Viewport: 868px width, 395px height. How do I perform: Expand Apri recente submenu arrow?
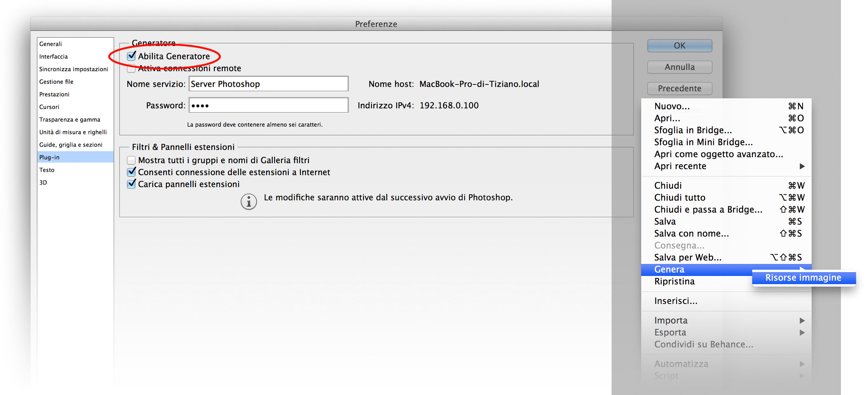tap(802, 166)
